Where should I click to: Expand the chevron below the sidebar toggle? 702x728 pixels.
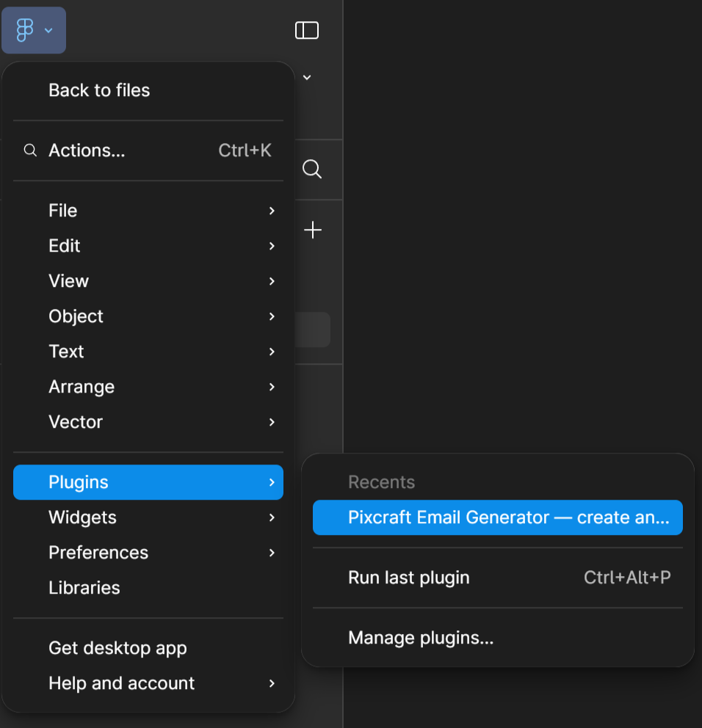pyautogui.click(x=307, y=77)
